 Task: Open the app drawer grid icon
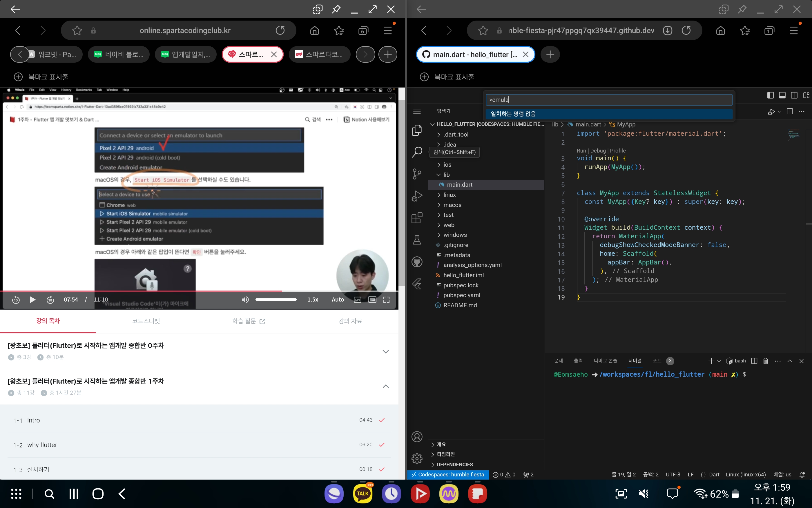16,494
